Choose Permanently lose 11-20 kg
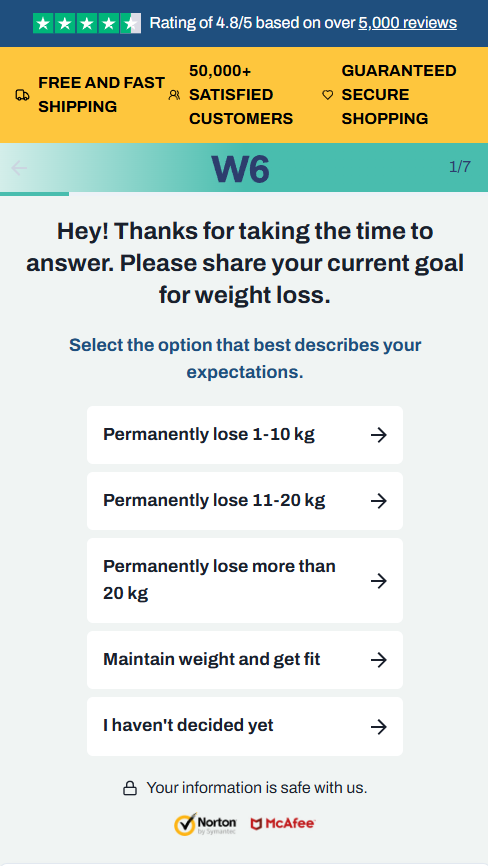 point(245,501)
